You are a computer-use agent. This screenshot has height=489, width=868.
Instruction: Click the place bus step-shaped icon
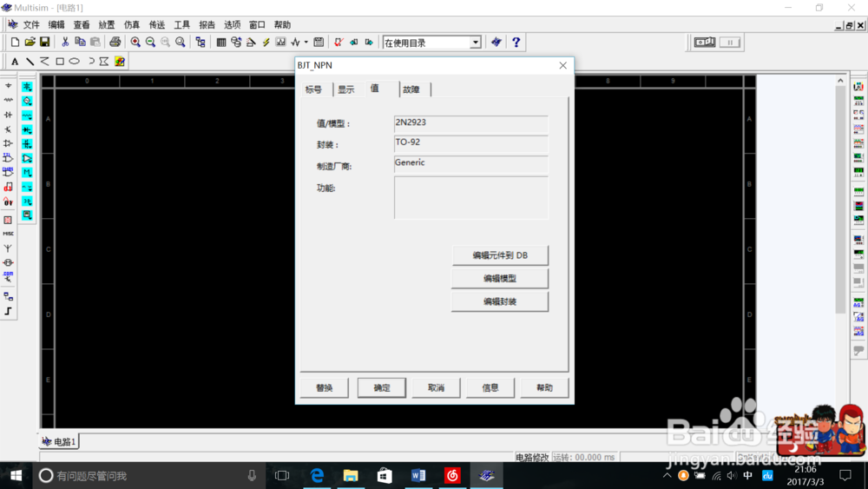9,311
